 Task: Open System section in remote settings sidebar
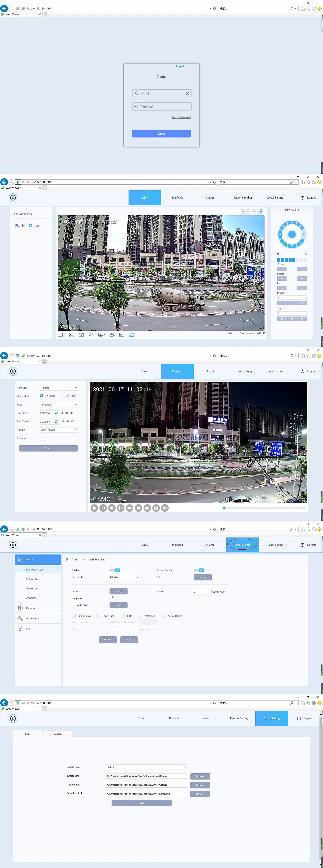[30, 608]
